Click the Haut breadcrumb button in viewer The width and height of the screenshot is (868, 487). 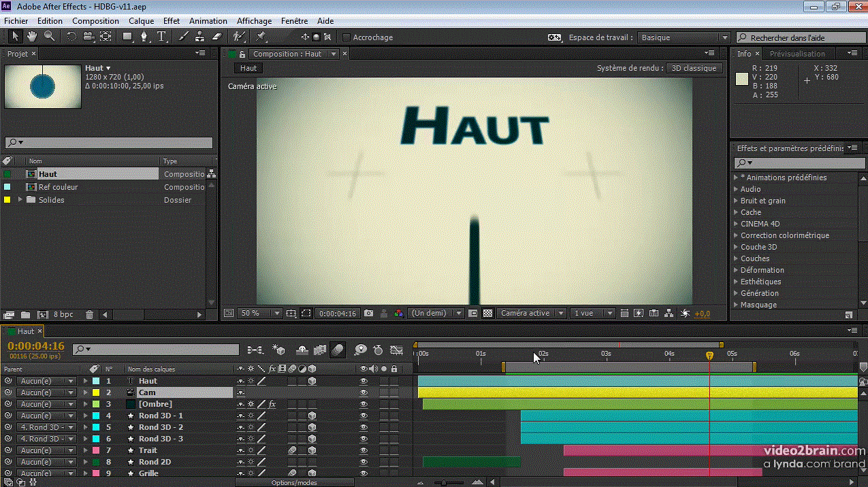click(x=248, y=68)
